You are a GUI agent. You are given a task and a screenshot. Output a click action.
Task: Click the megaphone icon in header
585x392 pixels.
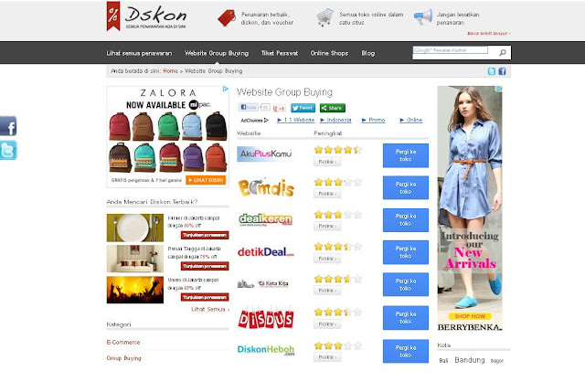423,17
